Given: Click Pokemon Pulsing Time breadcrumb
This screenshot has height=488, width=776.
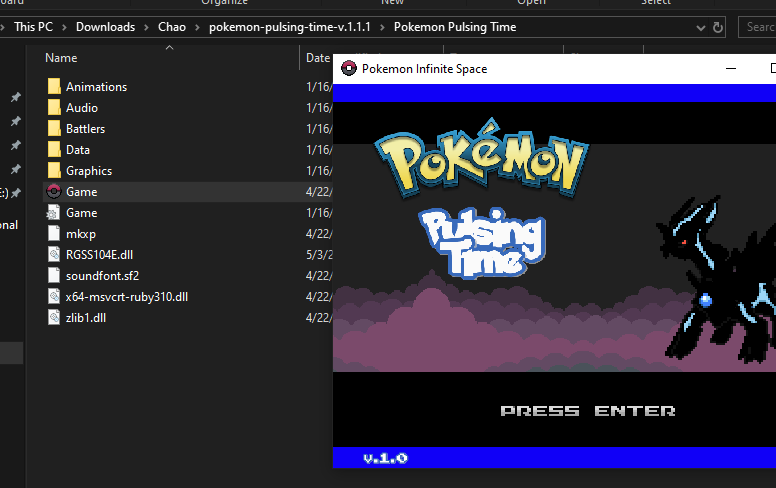Looking at the screenshot, I should (455, 27).
